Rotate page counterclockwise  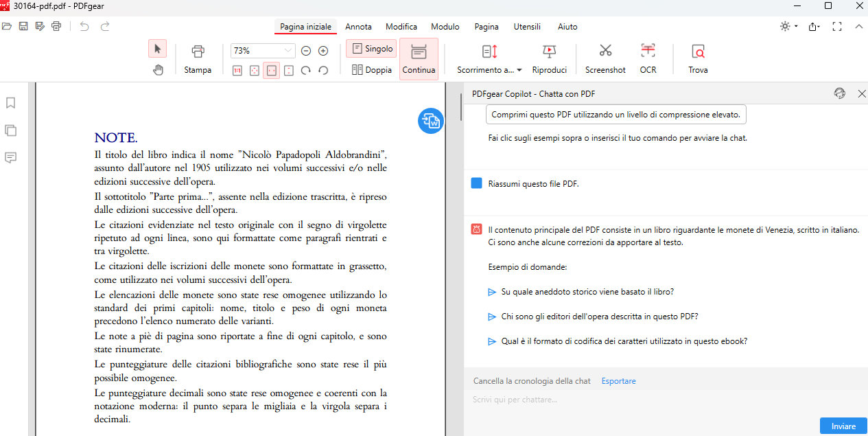(x=323, y=70)
